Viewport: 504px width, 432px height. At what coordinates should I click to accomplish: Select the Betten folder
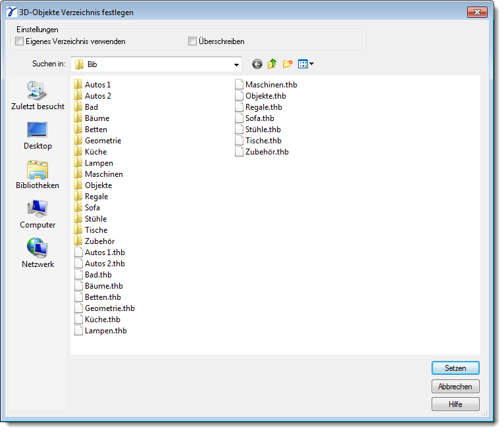90,130
